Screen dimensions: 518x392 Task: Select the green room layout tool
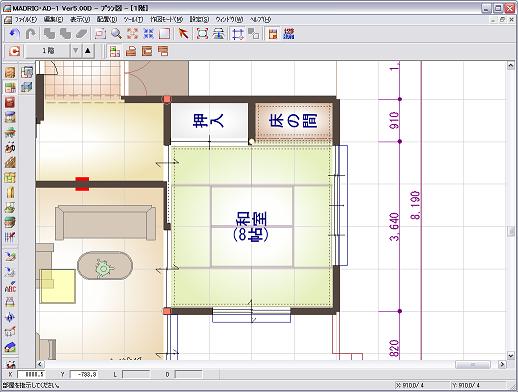tap(10, 87)
